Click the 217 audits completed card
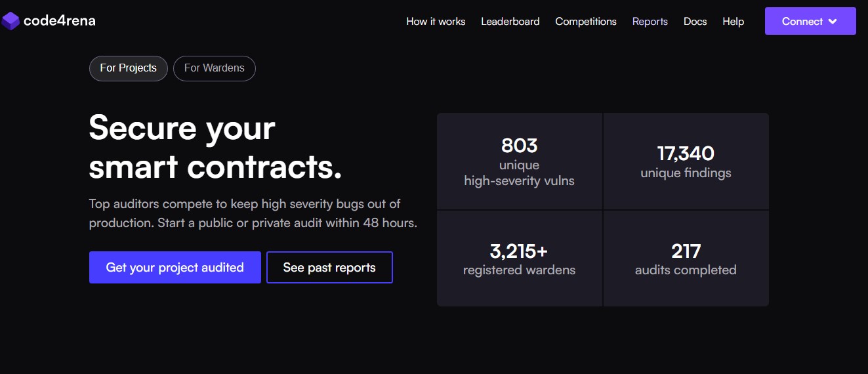 [686, 259]
